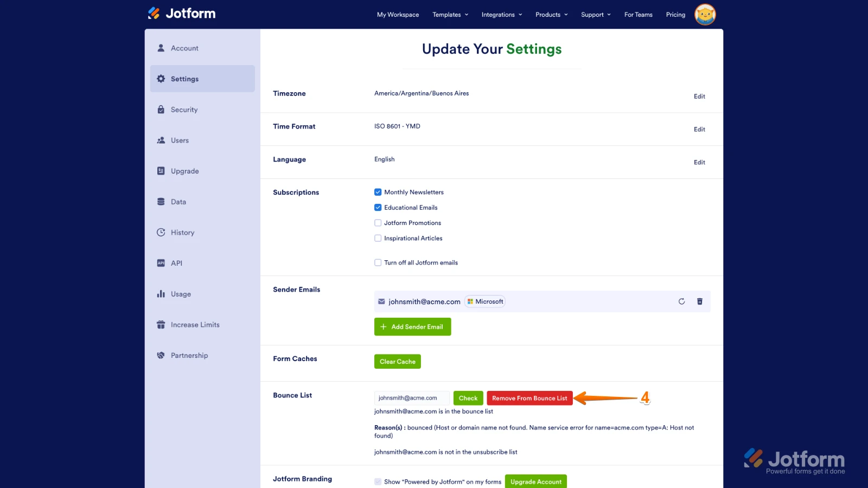
Task: Click the 'is in the bounce list' message
Action: coord(433,412)
